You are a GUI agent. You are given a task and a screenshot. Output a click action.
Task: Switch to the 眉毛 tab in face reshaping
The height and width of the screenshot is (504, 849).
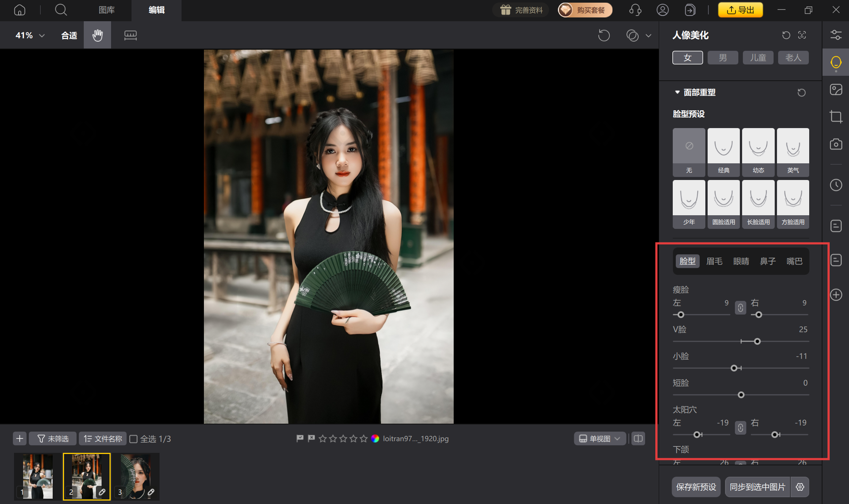(x=714, y=261)
